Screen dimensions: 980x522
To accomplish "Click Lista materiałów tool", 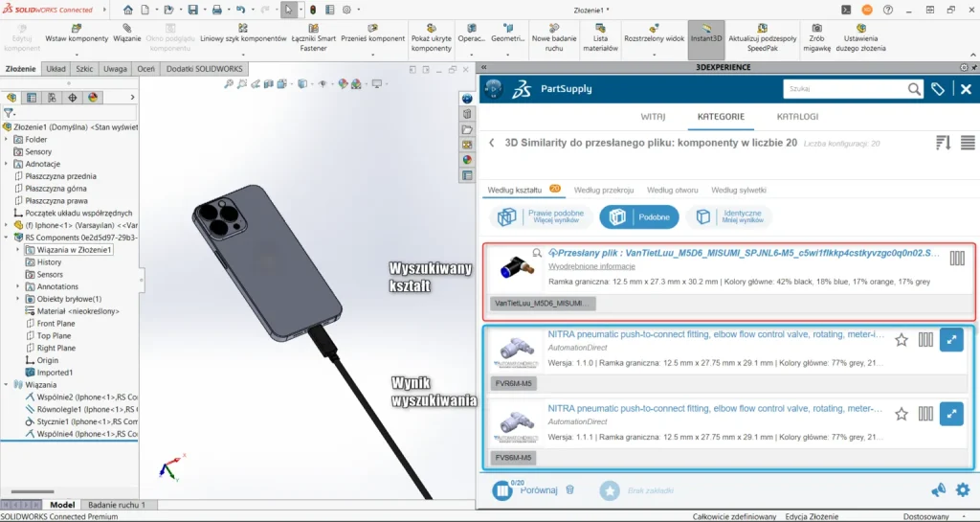I will point(600,37).
